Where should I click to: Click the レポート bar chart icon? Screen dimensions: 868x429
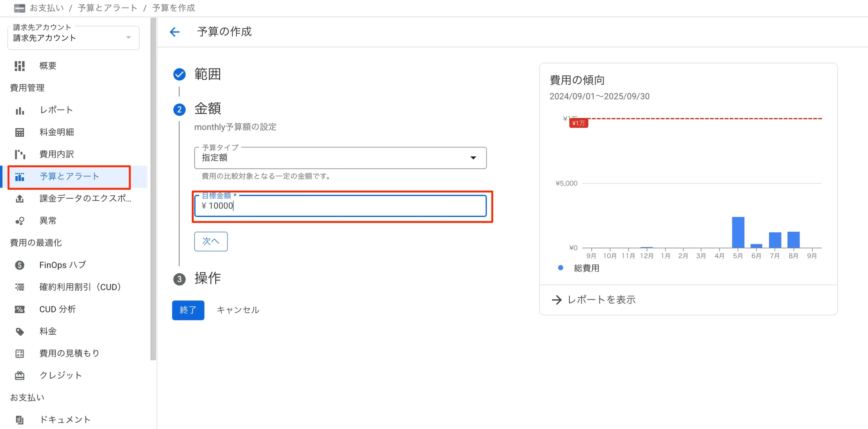[x=20, y=110]
